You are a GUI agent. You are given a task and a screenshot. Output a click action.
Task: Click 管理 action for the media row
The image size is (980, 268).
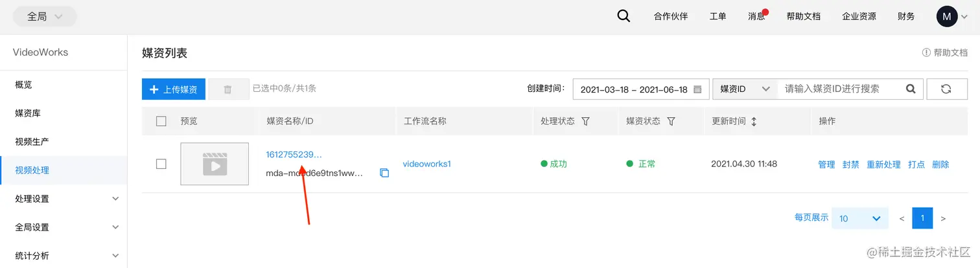(826, 164)
